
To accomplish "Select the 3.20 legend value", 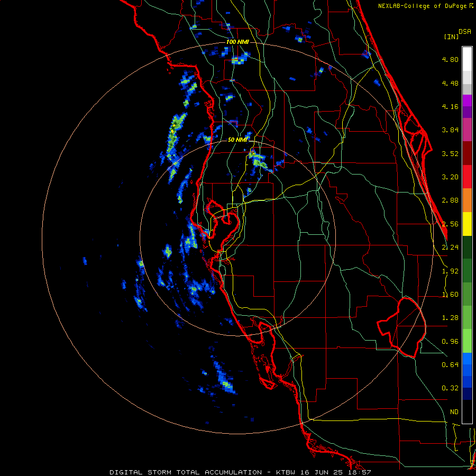I will click(450, 177).
